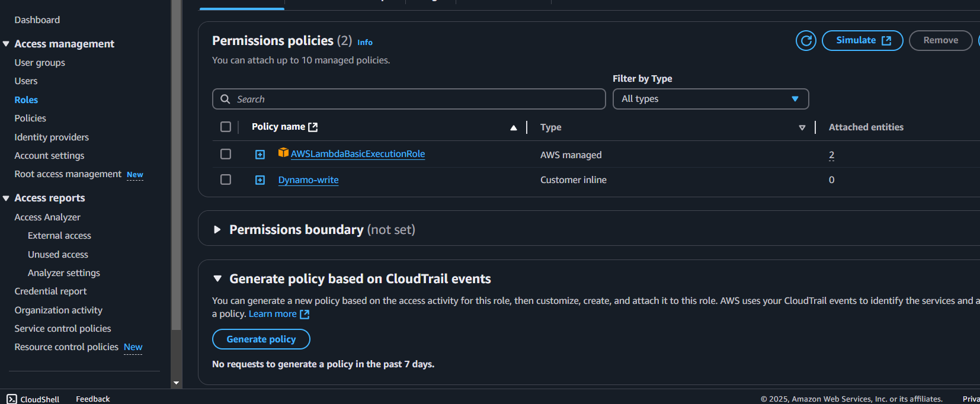Click the Type column sort arrow
This screenshot has width=980, height=404.
[x=802, y=127]
